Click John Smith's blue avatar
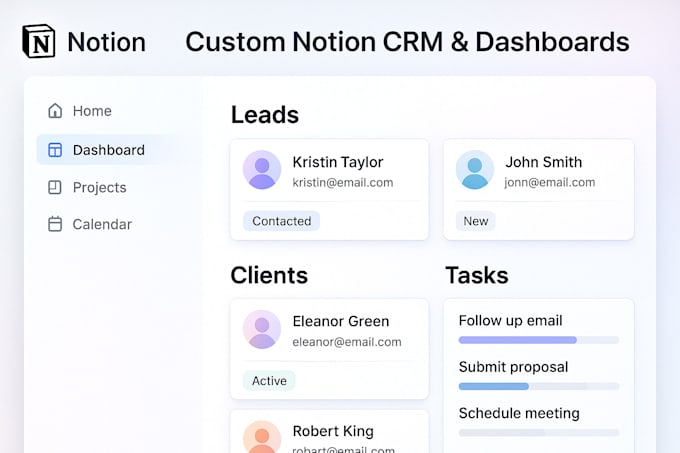 pyautogui.click(x=475, y=170)
